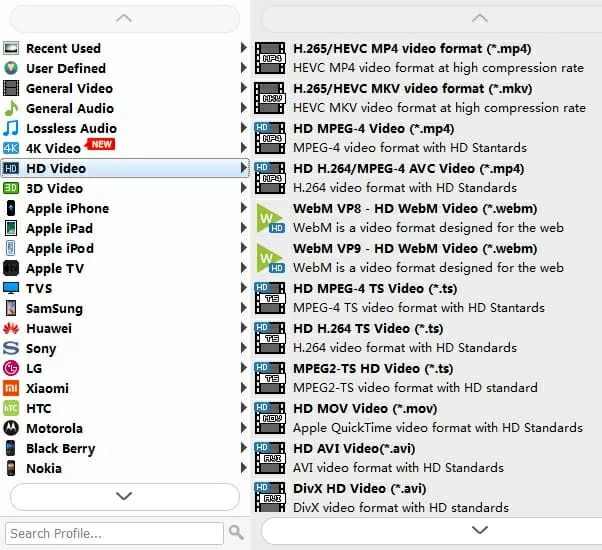Open the Apple iPad category
This screenshot has width=602, height=550.
pos(125,228)
